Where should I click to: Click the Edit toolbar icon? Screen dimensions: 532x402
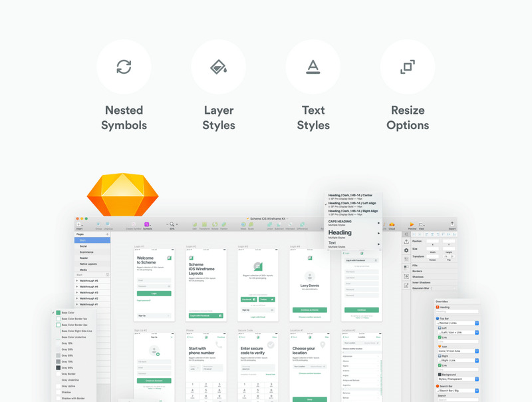195,224
